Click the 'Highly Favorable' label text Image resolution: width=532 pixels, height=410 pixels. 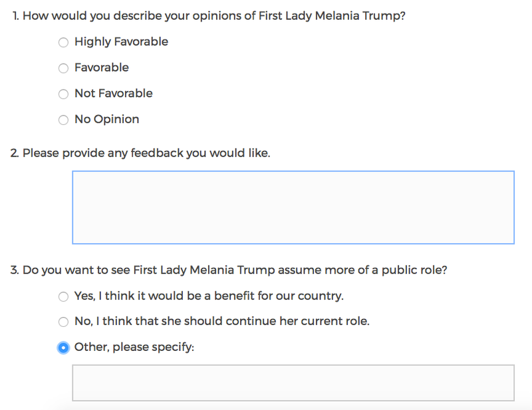click(121, 42)
